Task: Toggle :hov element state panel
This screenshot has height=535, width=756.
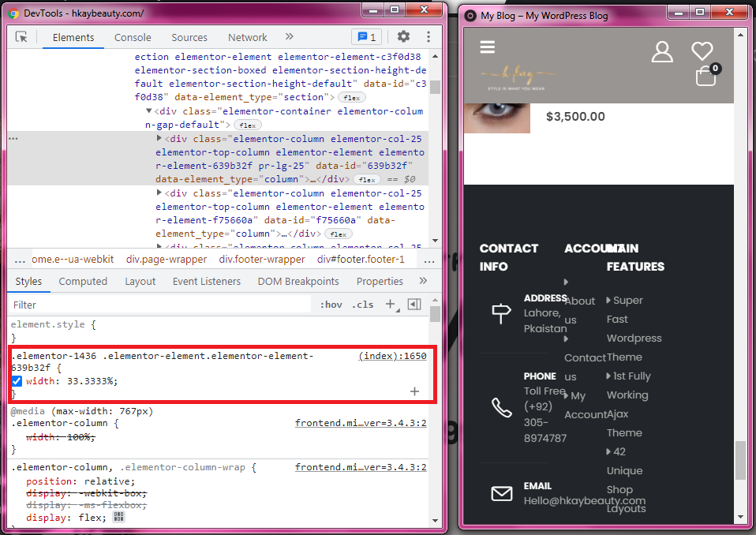Action: tap(331, 305)
